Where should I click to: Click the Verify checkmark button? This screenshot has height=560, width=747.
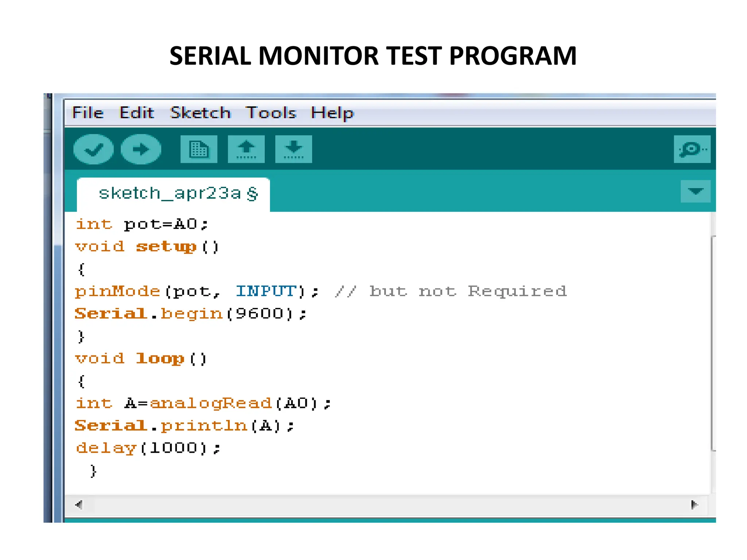[x=93, y=149]
